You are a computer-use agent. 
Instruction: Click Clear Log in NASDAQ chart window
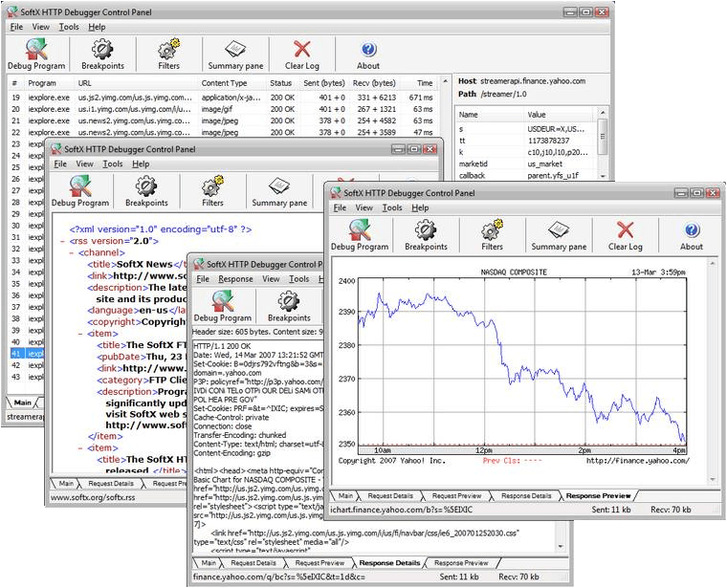click(625, 235)
